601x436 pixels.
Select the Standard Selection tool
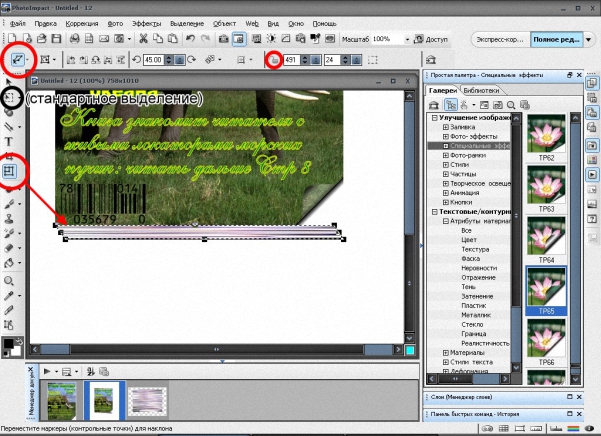tap(9, 98)
